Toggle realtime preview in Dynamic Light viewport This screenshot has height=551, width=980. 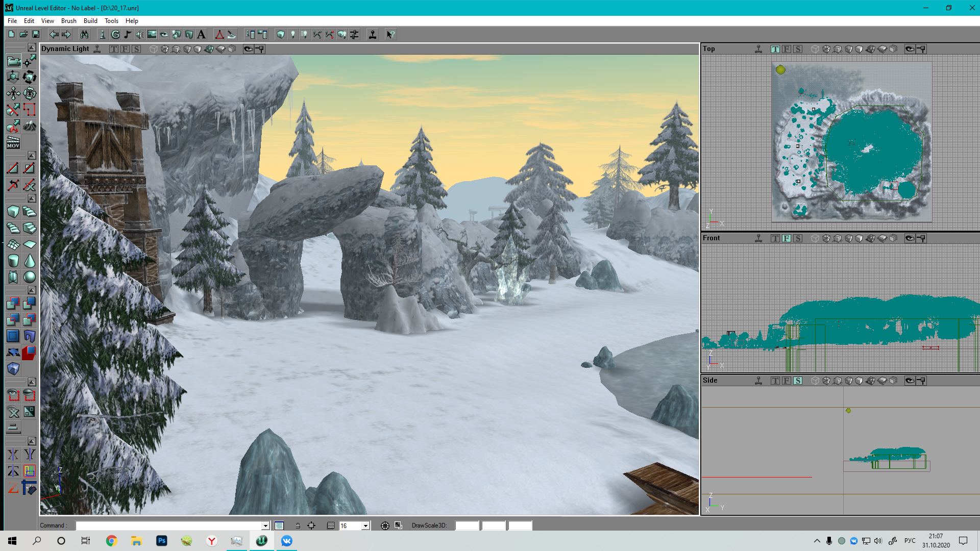[97, 49]
